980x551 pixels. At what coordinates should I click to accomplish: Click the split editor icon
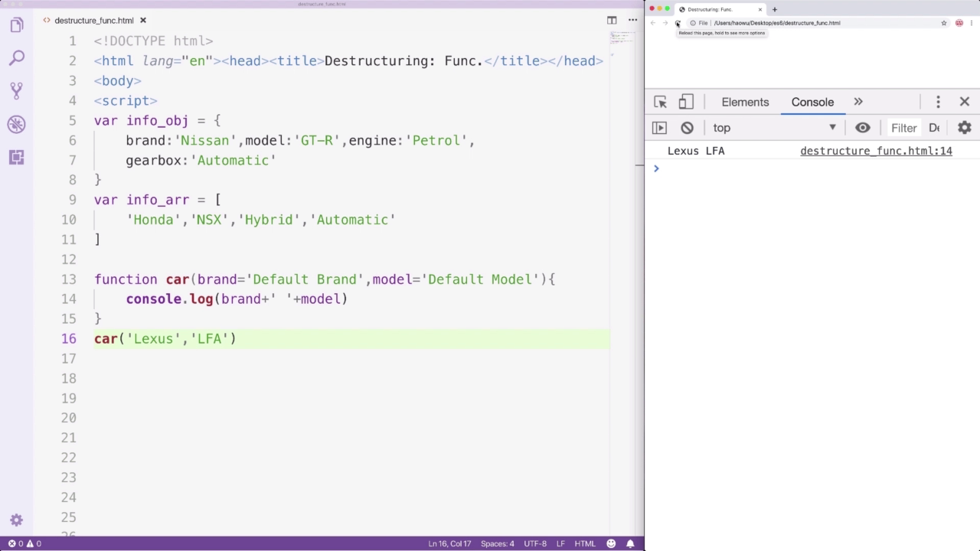click(612, 21)
